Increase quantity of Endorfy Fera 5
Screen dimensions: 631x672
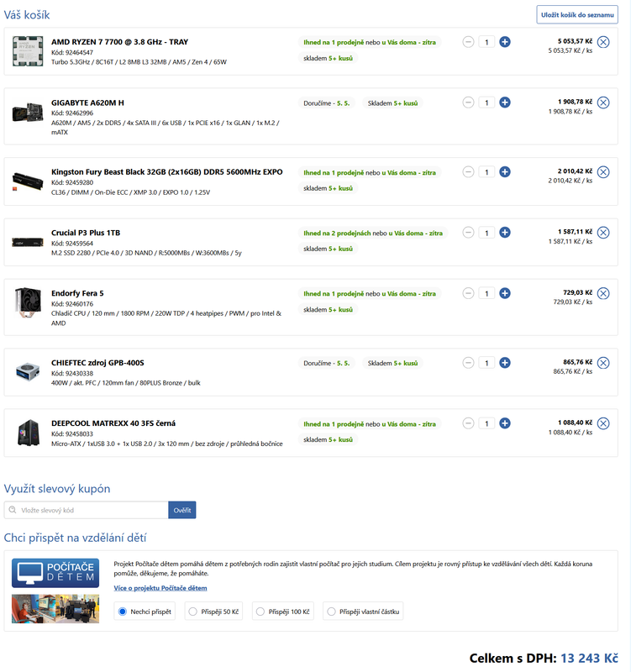[505, 293]
